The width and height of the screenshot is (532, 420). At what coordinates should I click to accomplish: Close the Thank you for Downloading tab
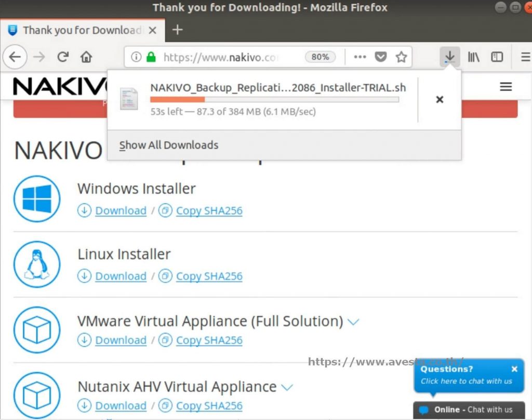point(153,30)
